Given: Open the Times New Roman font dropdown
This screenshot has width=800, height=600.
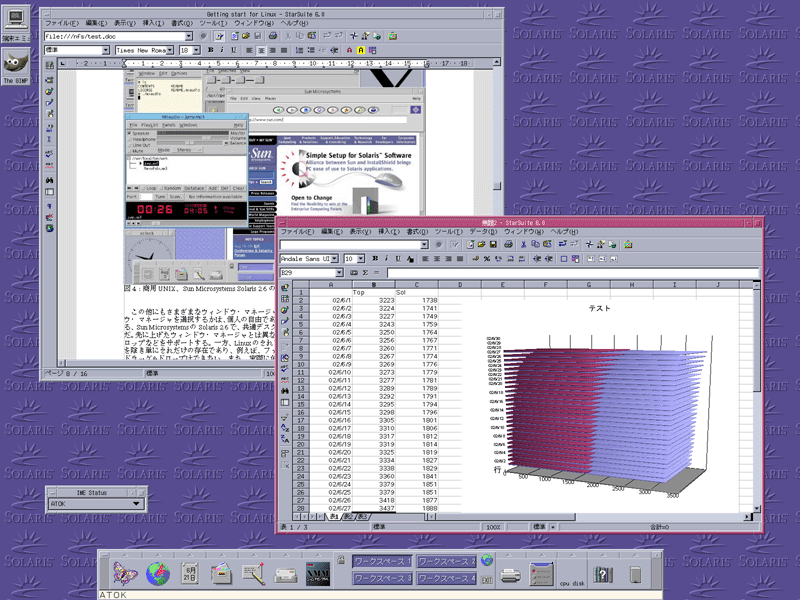Looking at the screenshot, I should (170, 50).
